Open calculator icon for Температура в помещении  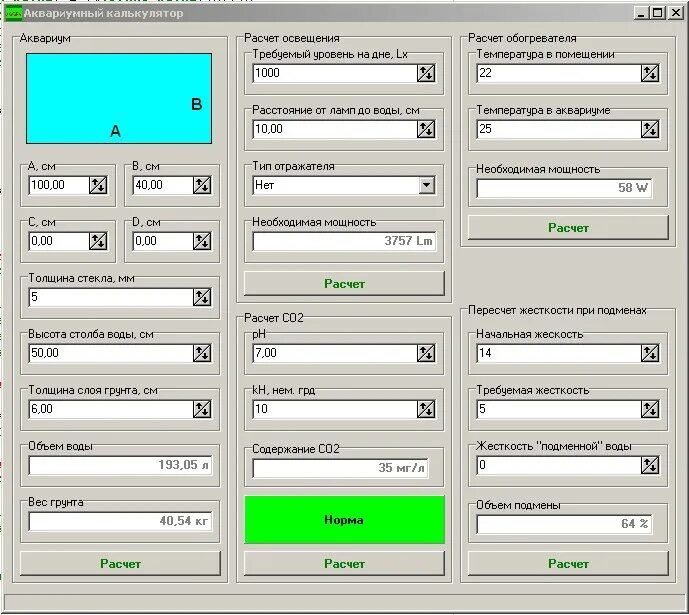point(650,73)
